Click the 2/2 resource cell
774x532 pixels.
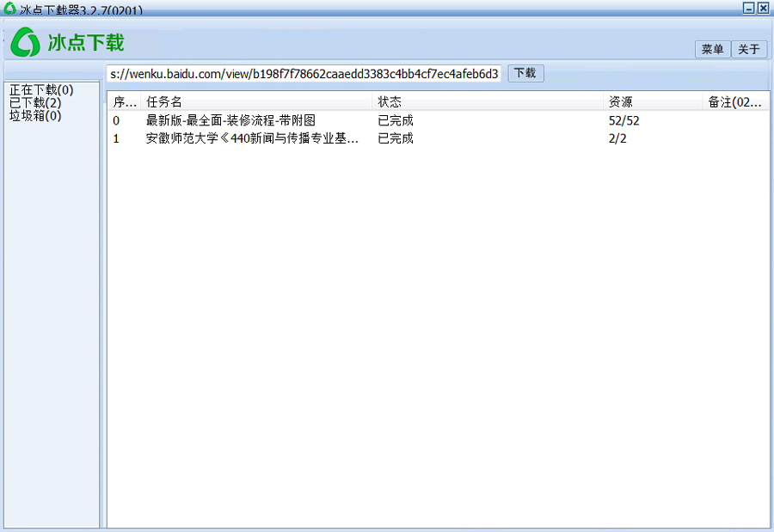[617, 138]
